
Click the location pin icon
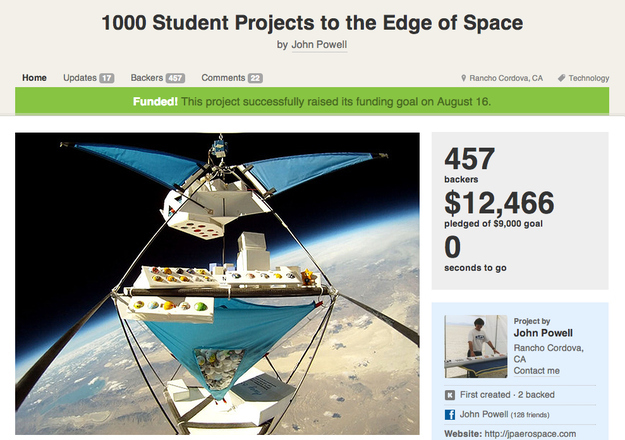[x=463, y=78]
